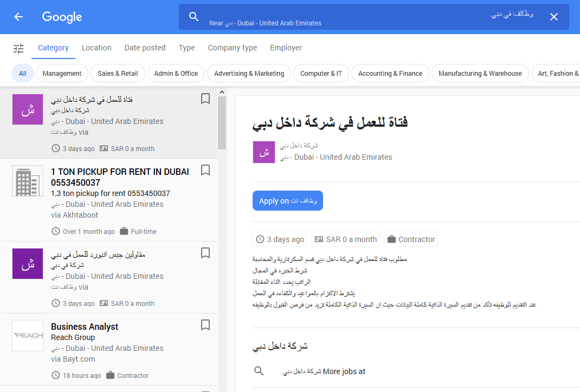The height and width of the screenshot is (392, 580).
Task: Toggle bookmark on the third job listing
Action: [x=205, y=253]
